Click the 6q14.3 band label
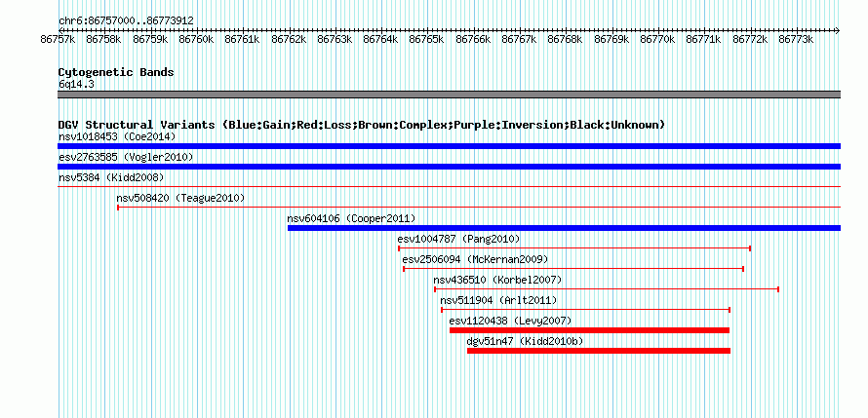Image resolution: width=868 pixels, height=418 pixels. click(75, 84)
